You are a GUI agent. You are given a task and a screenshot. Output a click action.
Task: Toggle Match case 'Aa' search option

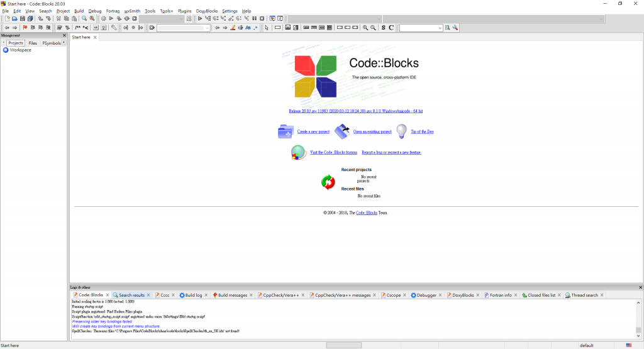tap(248, 28)
